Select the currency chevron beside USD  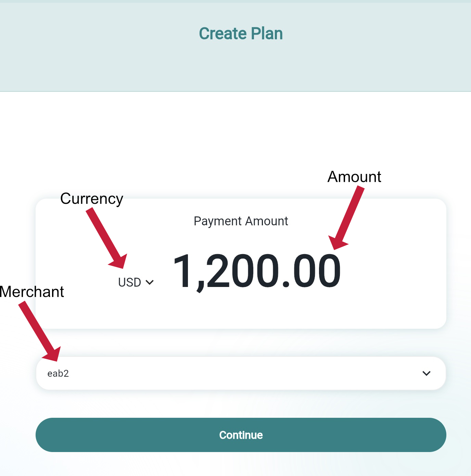click(150, 281)
